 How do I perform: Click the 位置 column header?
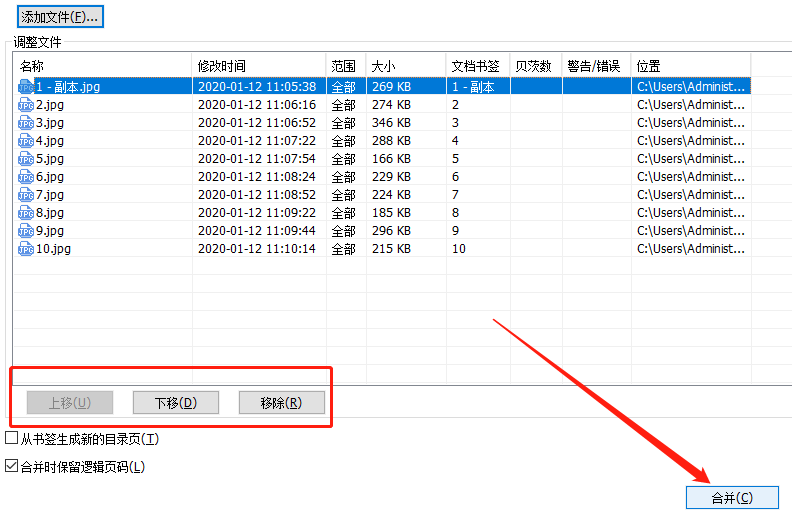pos(691,66)
